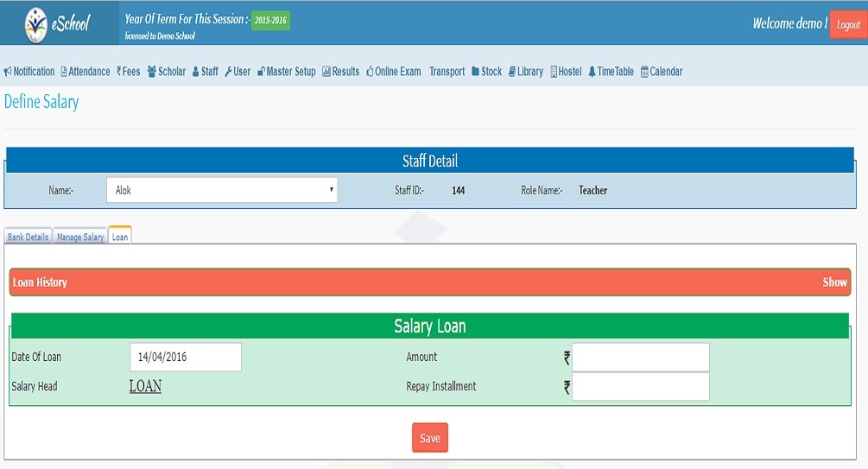Image resolution: width=868 pixels, height=469 pixels.
Task: Click the LOAN salary head link
Action: pyautogui.click(x=145, y=386)
